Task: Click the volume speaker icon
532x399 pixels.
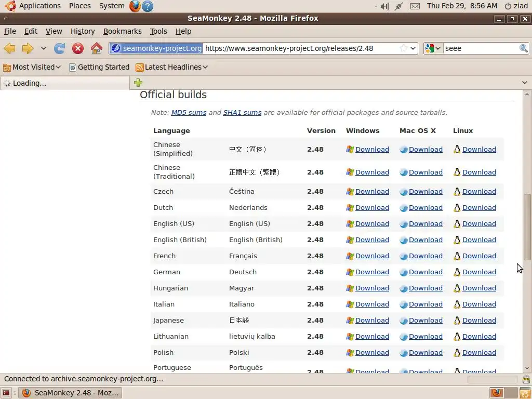Action: (384, 6)
